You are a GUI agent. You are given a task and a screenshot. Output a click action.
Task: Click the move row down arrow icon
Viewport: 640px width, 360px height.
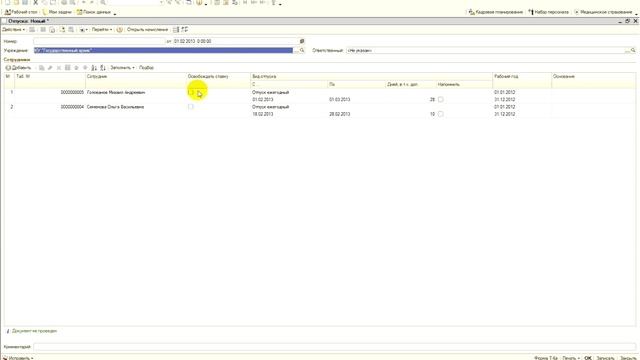pos(85,68)
